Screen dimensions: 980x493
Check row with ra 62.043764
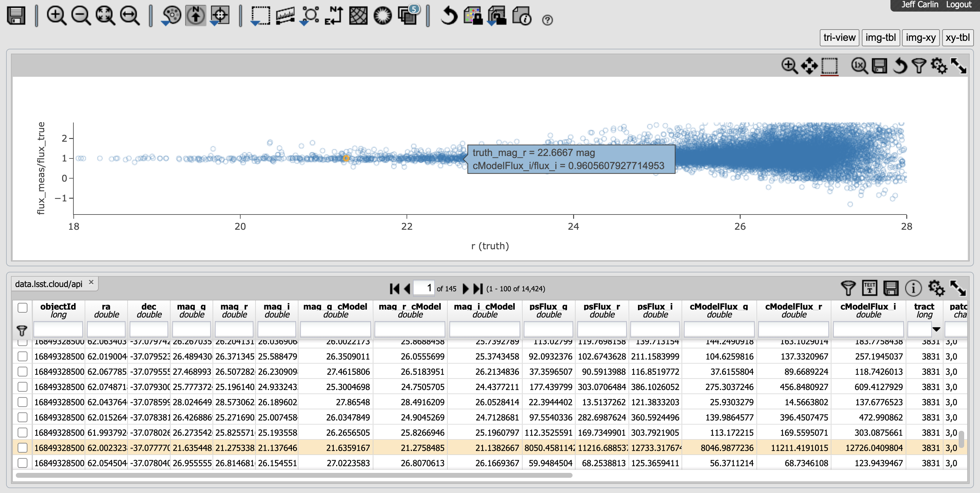(23, 402)
